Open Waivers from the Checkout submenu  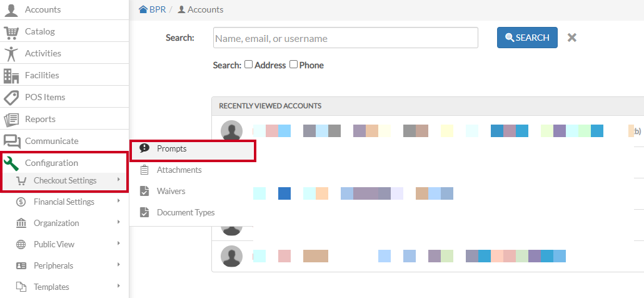191,192
